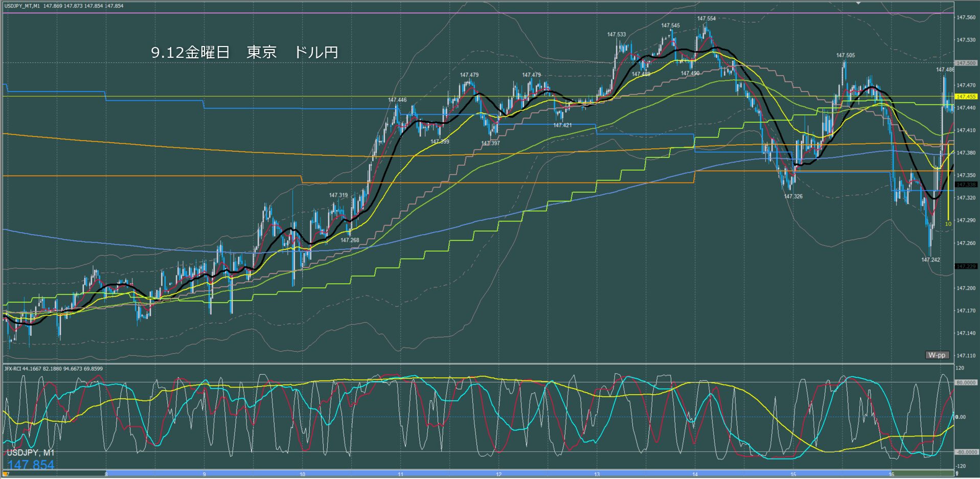This screenshot has height=479, width=980.
Task: Click the blue 147.854 price display
Action: 31,465
